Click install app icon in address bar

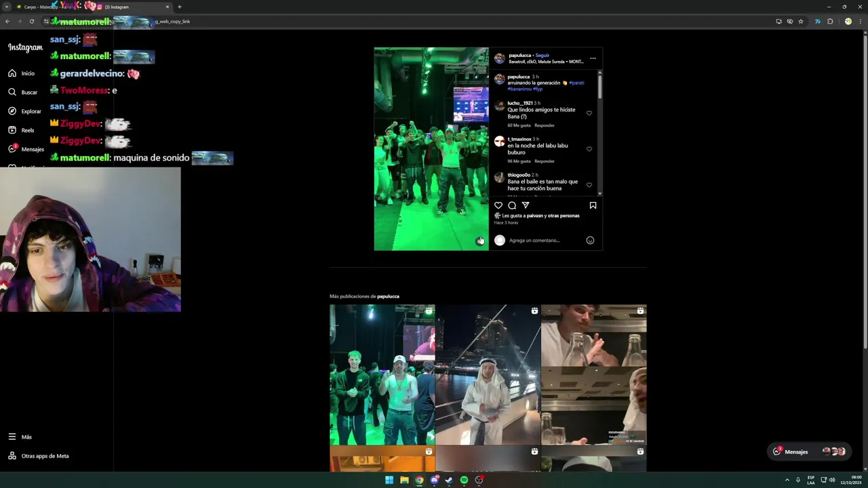coord(778,21)
